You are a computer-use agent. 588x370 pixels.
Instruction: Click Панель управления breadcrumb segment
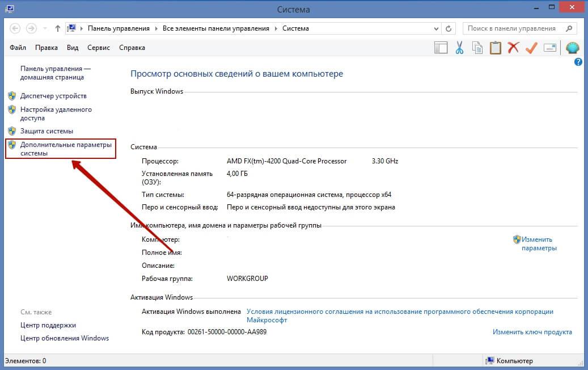pyautogui.click(x=119, y=28)
